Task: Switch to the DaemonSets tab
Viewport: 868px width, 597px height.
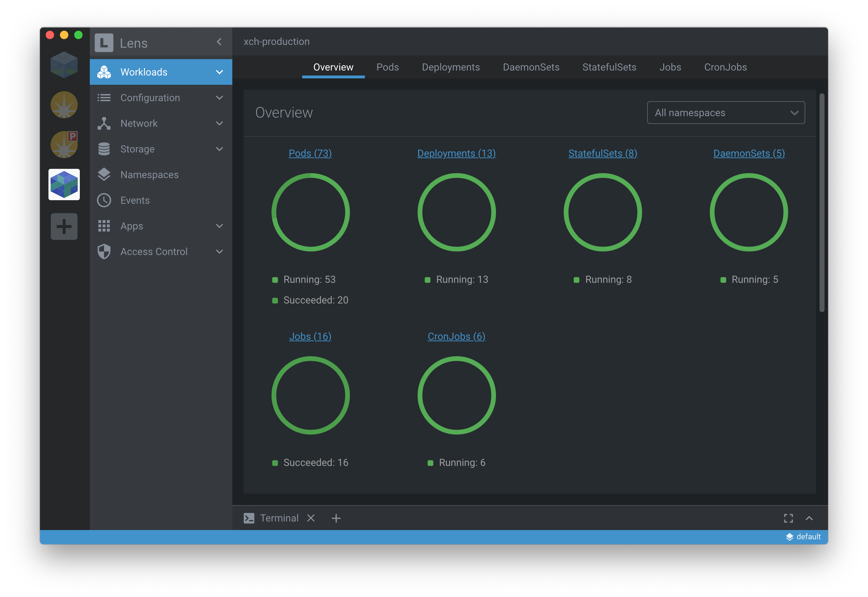Action: [x=531, y=67]
